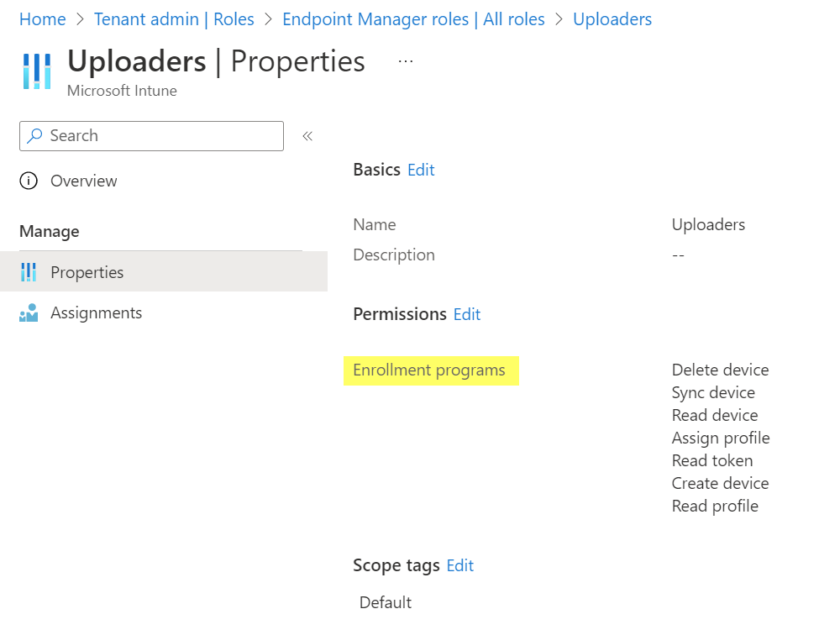This screenshot has height=630, width=840.
Task: Click the people icon next to Assignments
Action: (29, 312)
